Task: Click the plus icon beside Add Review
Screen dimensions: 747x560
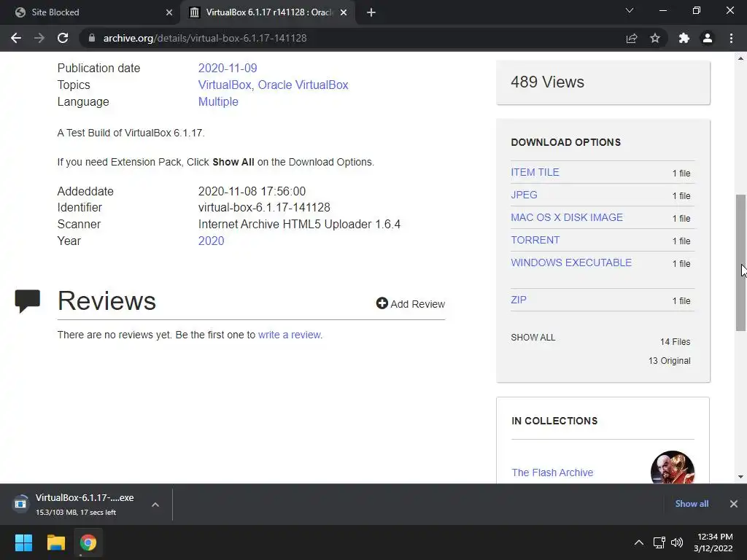Action: 382,303
